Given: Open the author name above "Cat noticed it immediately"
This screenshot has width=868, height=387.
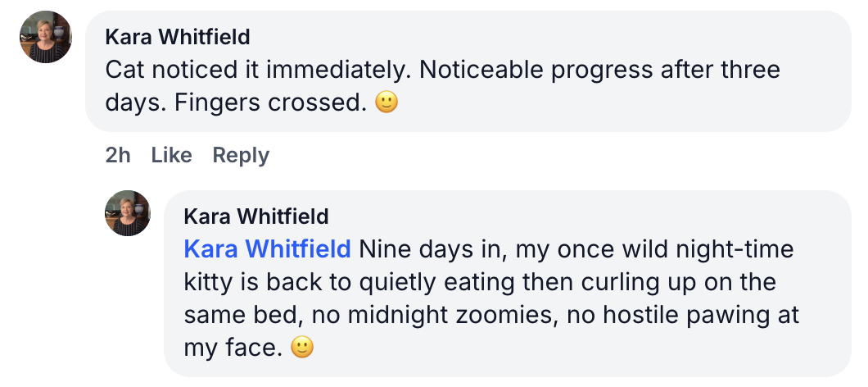Looking at the screenshot, I should (x=178, y=37).
